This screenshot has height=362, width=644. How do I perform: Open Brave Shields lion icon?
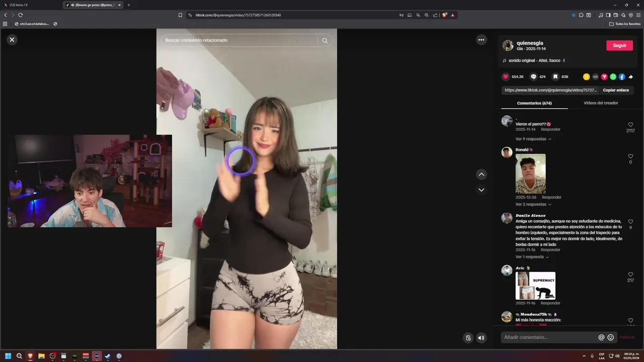(444, 15)
